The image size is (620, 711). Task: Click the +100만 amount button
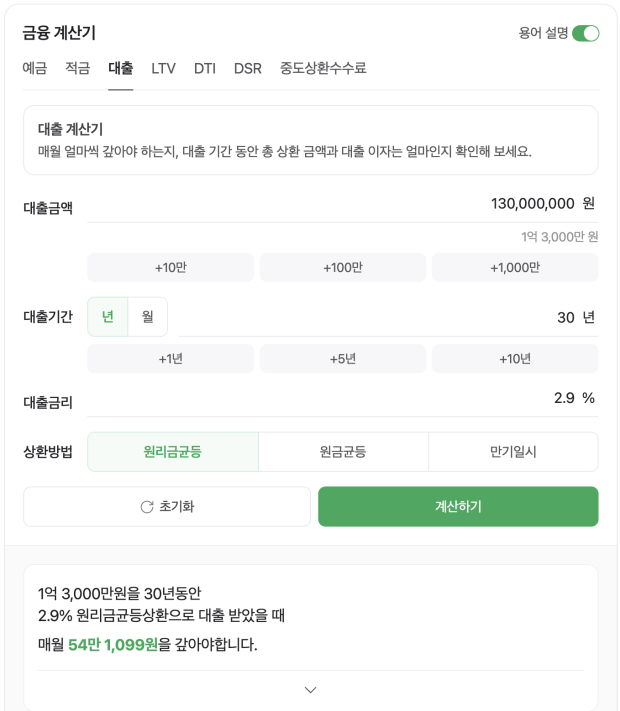coord(343,267)
